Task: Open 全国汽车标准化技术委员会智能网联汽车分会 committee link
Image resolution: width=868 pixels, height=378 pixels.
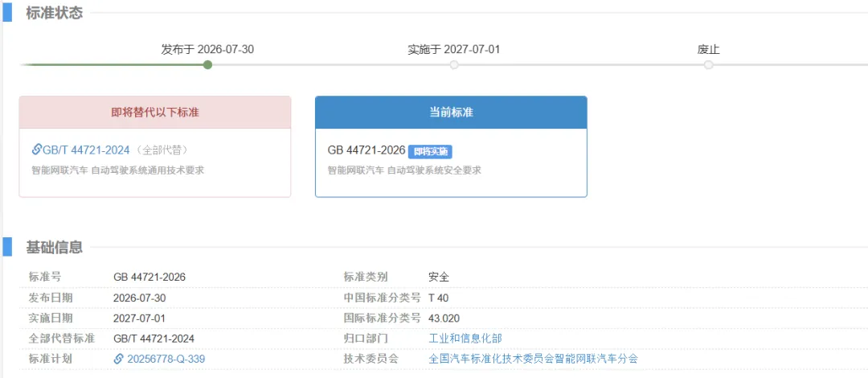Action: coord(533,359)
